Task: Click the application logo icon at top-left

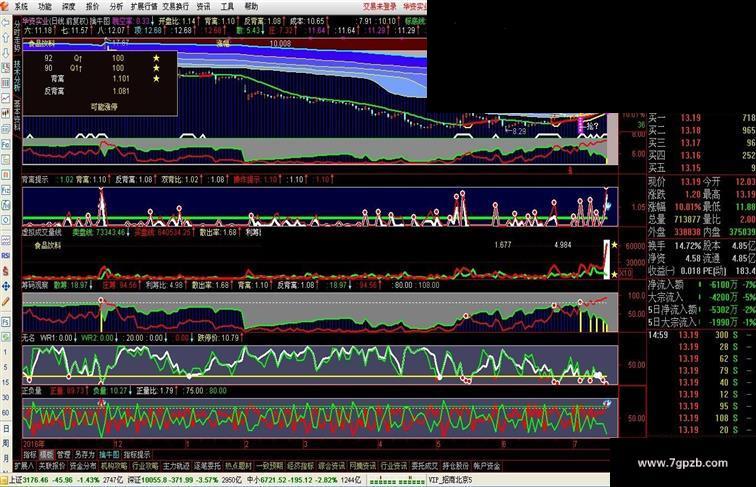Action: [x=4, y=6]
